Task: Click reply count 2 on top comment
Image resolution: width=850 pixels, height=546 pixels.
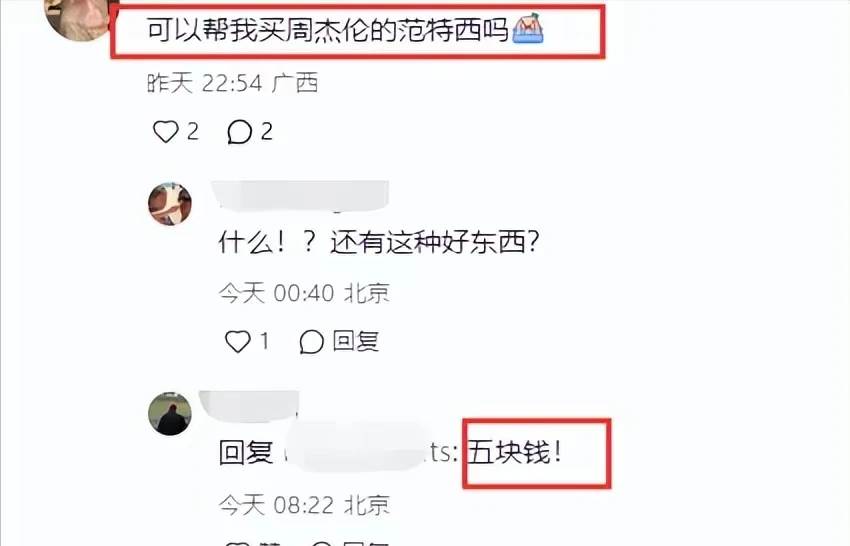Action: pos(266,132)
